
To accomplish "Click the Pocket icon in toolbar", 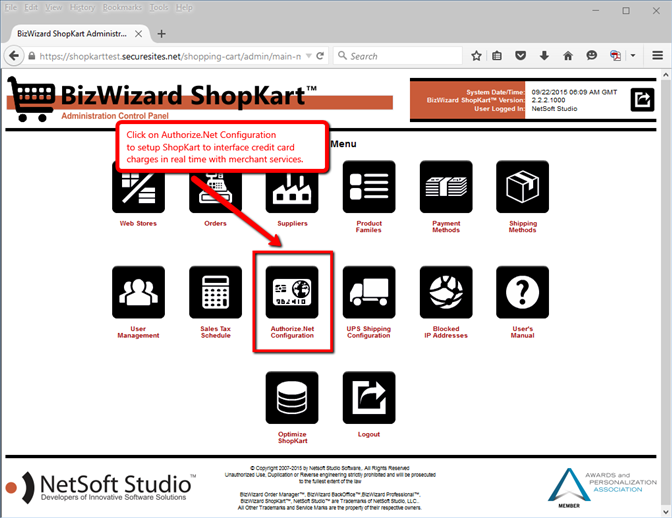I will tap(520, 56).
